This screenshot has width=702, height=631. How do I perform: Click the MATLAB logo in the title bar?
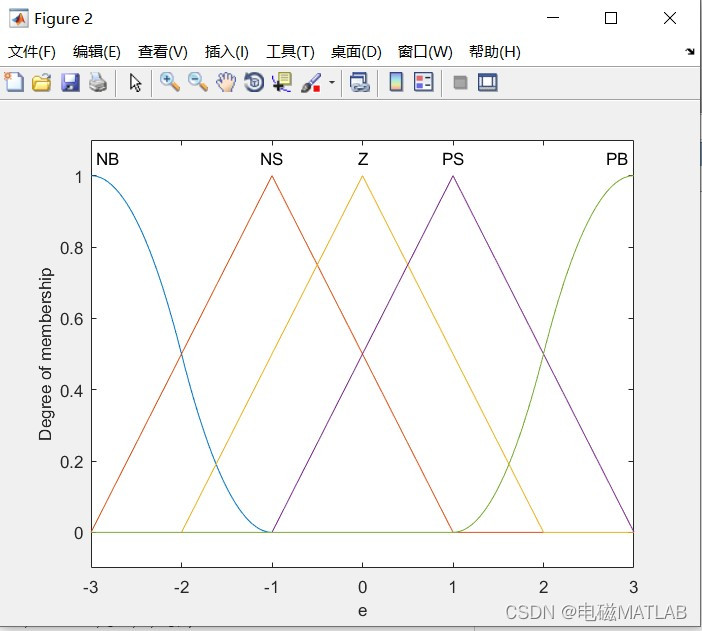19,18
